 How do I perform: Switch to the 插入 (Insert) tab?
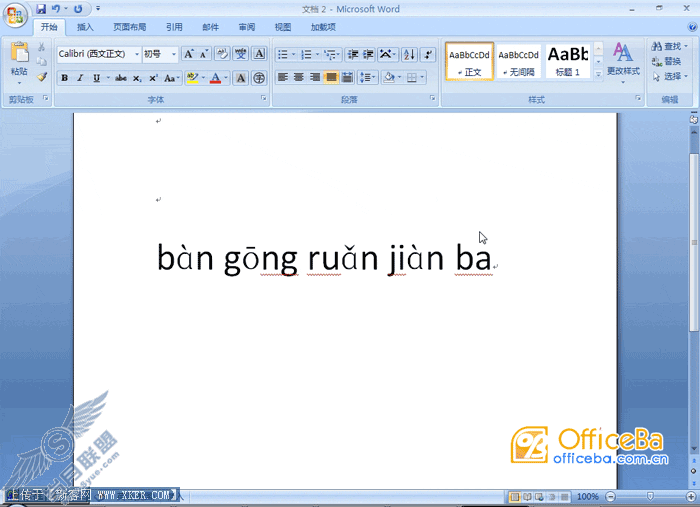click(85, 27)
